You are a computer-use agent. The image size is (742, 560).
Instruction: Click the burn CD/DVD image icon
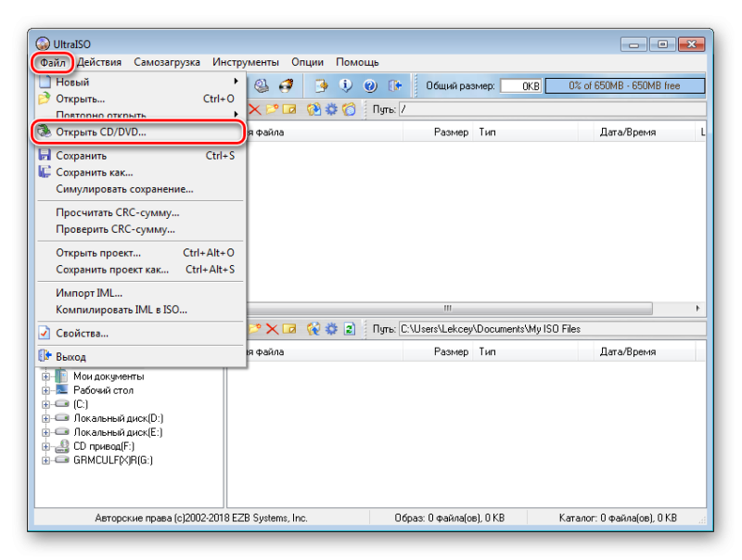tap(287, 85)
